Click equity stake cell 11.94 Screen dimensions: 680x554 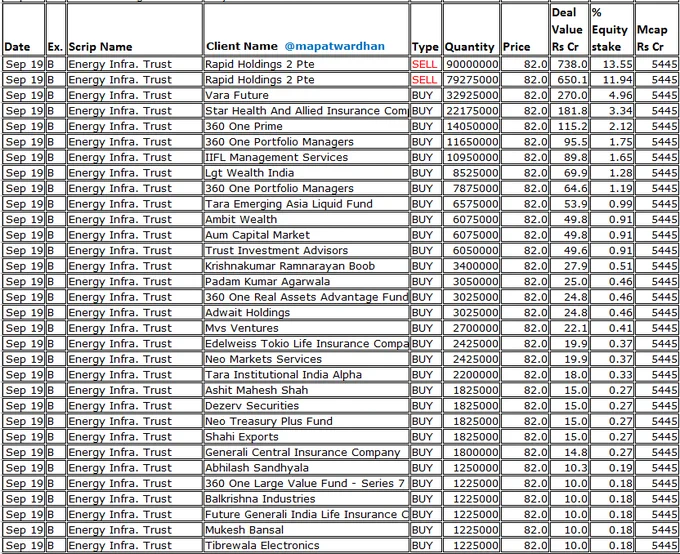tap(612, 80)
